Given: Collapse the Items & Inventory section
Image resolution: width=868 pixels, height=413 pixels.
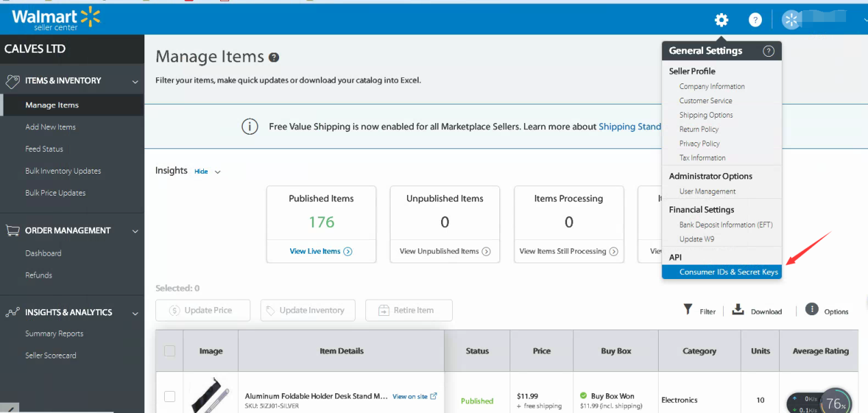Looking at the screenshot, I should click(135, 80).
